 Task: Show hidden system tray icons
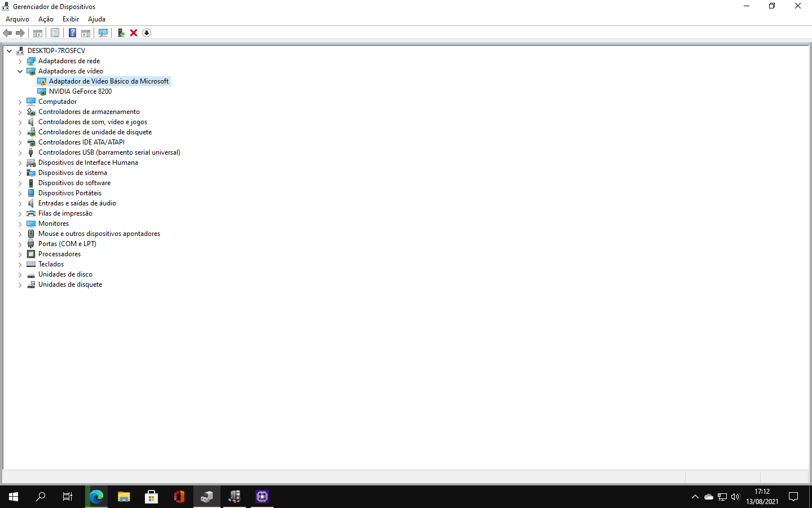pos(695,497)
